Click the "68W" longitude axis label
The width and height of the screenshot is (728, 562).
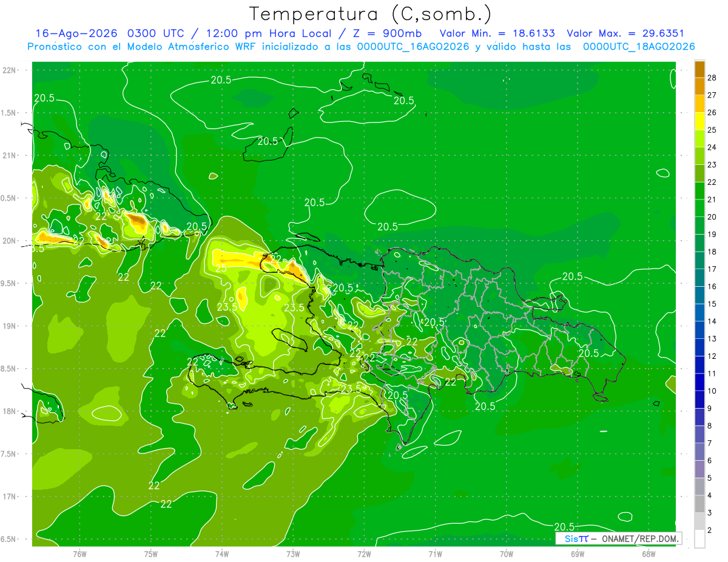tap(648, 554)
